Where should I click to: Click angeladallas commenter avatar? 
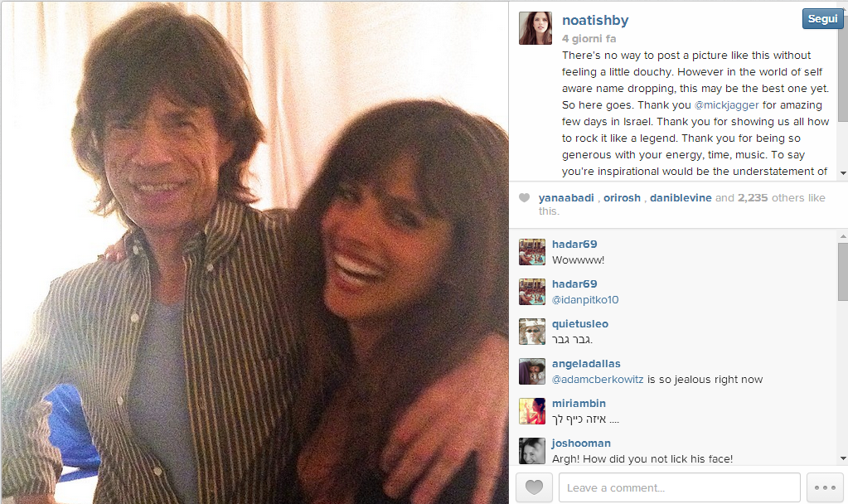[x=532, y=371]
